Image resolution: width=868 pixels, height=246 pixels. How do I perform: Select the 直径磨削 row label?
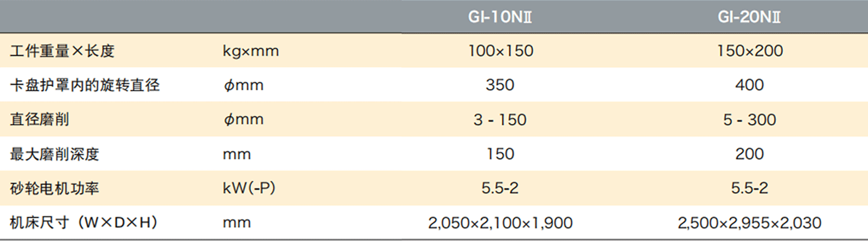40,119
